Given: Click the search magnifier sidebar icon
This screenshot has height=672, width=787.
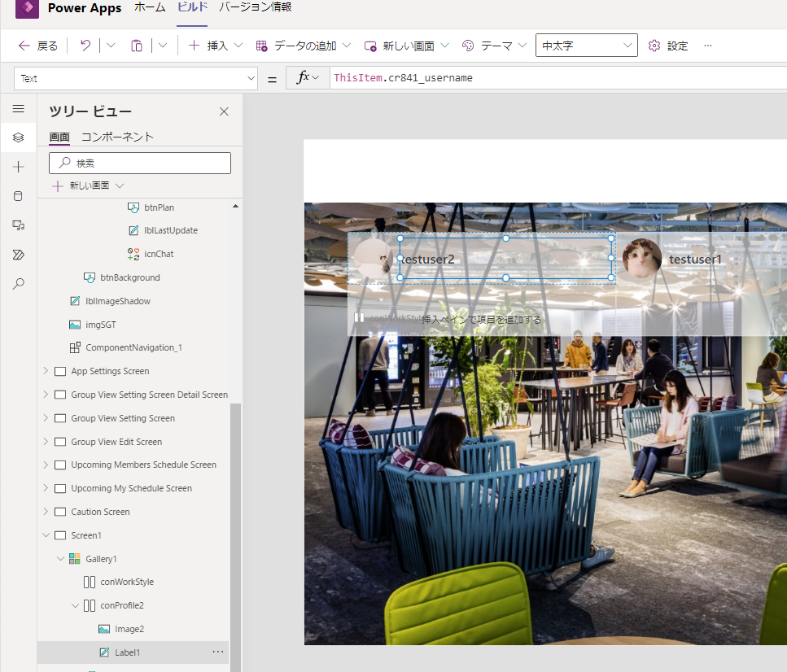Looking at the screenshot, I should click(18, 284).
